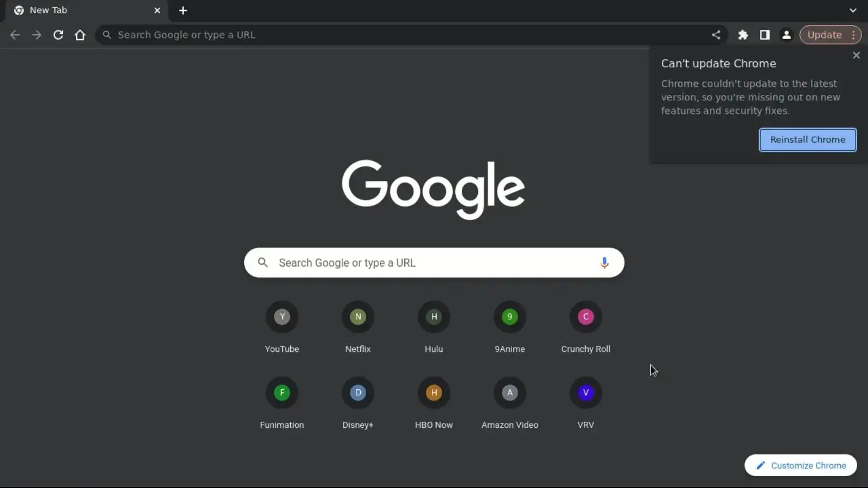Viewport: 868px width, 488px height.
Task: Open the home page icon
Action: pos(80,35)
